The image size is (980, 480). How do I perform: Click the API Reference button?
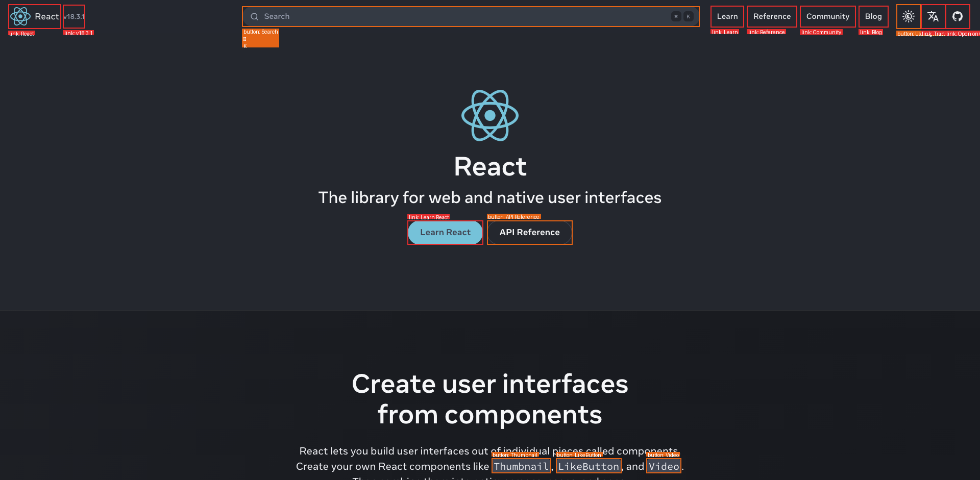coord(529,233)
